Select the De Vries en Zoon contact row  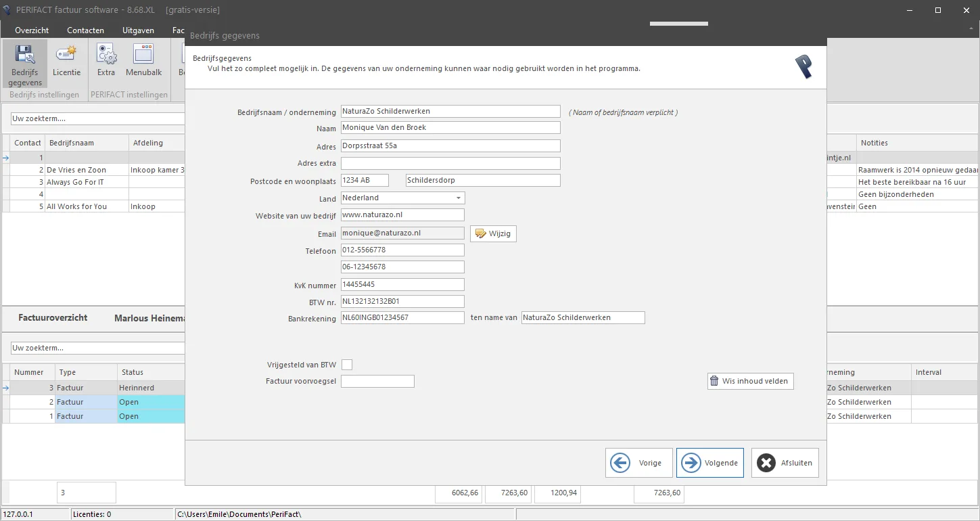click(95, 170)
